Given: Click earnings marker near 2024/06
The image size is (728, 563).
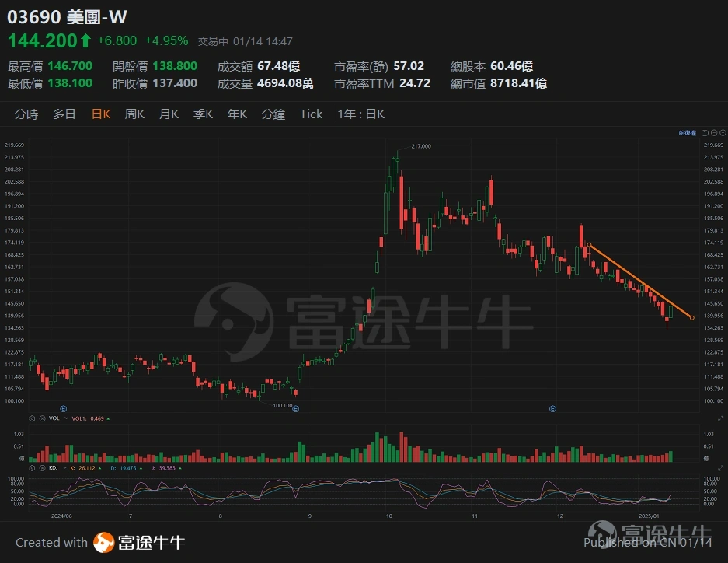Looking at the screenshot, I should pos(64,409).
